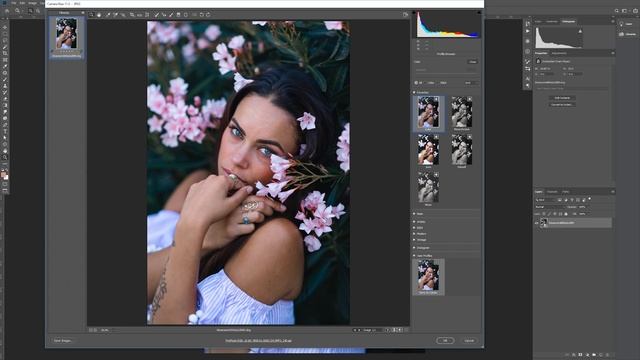Filter profiles to B&W only

click(x=444, y=83)
